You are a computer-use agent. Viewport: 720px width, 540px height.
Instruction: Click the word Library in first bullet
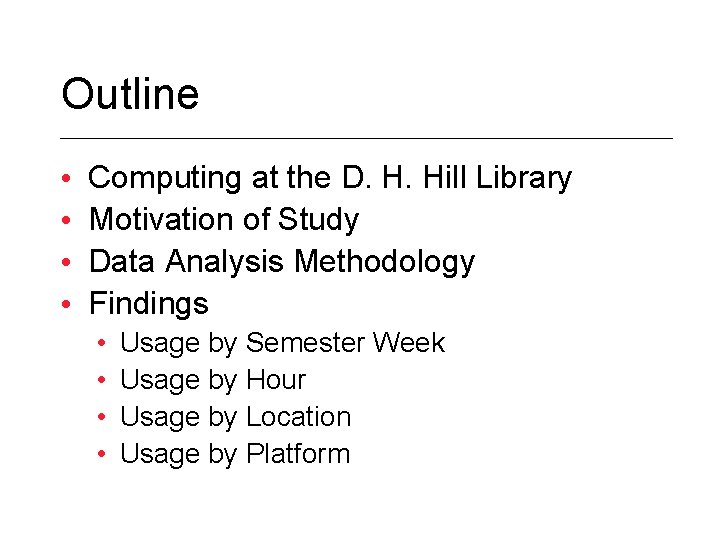point(524,178)
